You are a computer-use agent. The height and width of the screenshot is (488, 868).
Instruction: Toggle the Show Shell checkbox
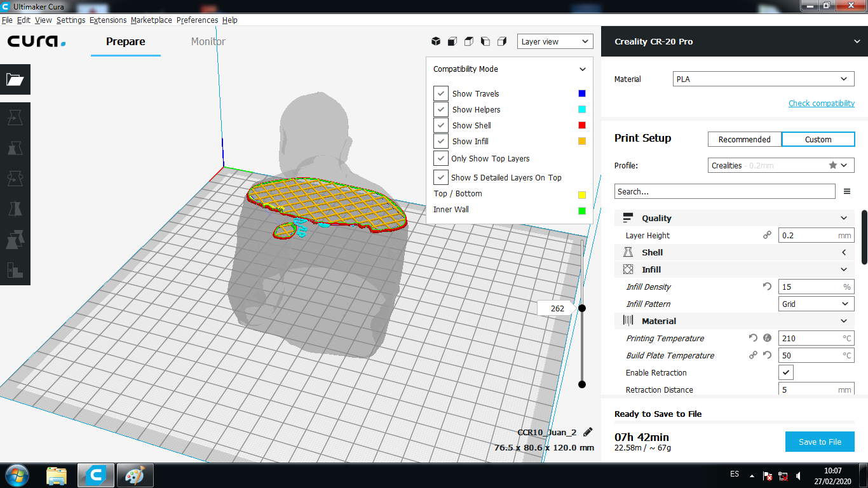pyautogui.click(x=441, y=125)
